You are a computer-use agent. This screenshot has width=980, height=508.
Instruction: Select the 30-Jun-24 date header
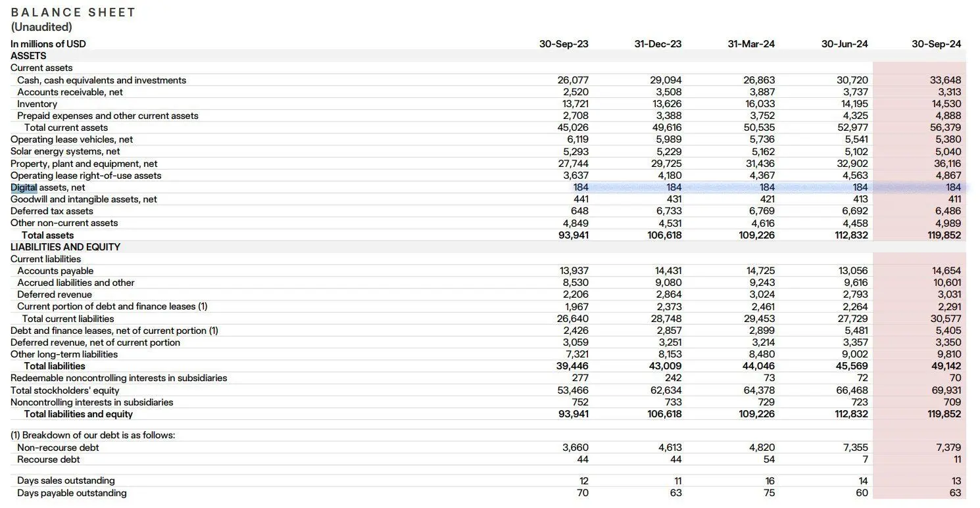845,44
